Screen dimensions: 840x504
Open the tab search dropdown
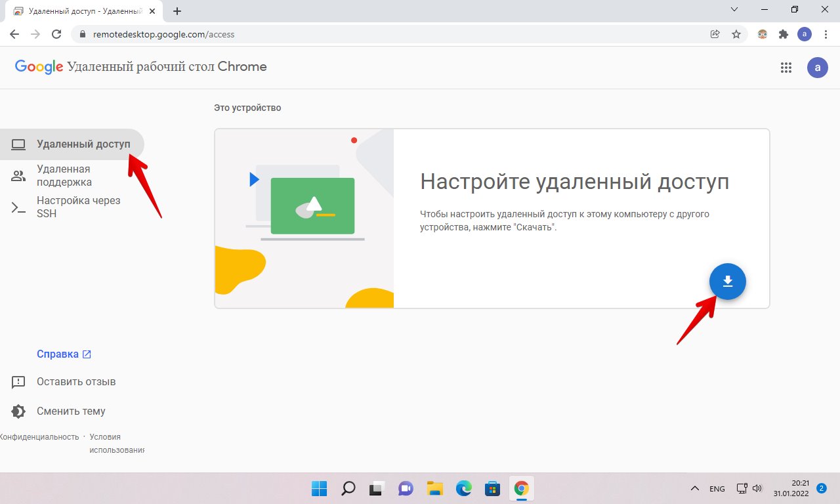(735, 9)
